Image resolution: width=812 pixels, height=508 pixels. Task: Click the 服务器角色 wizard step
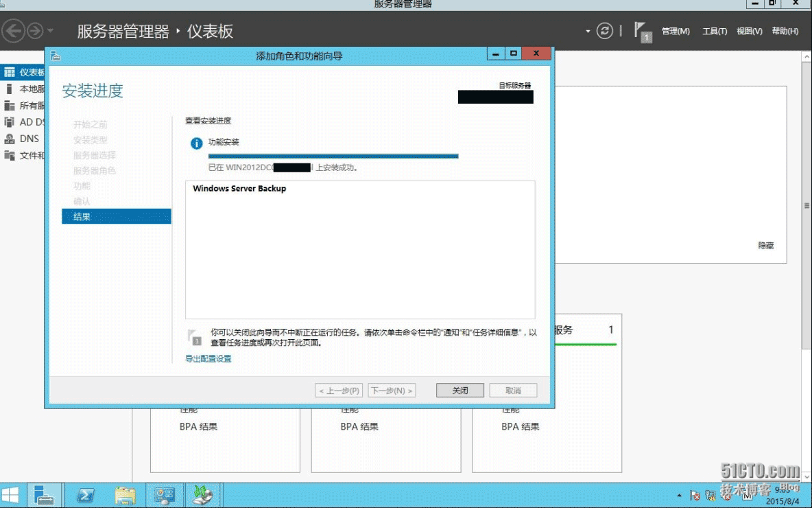pyautogui.click(x=94, y=170)
